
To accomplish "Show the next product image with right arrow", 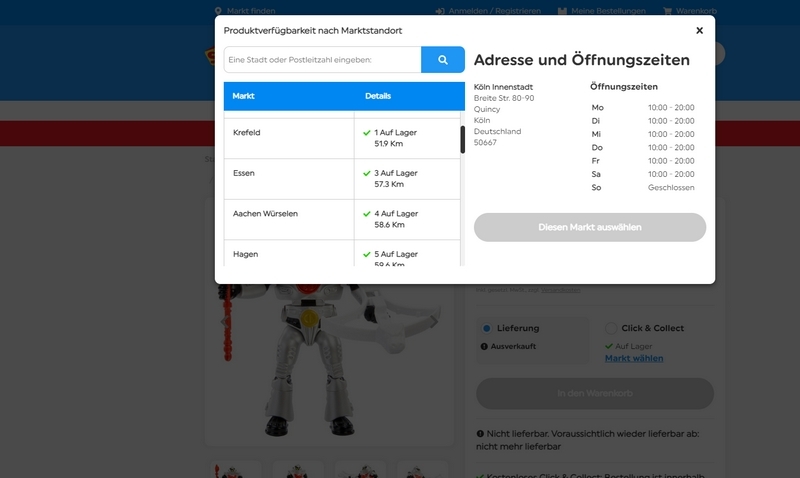I will click(x=434, y=321).
